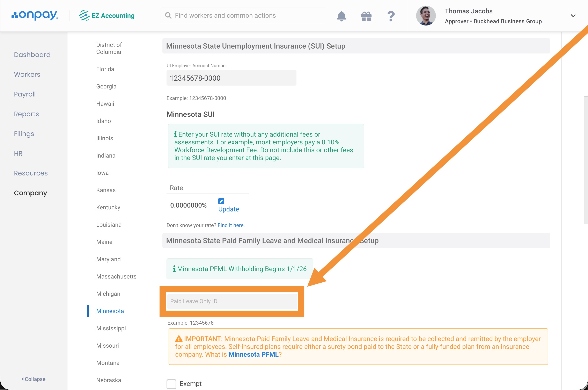This screenshot has width=588, height=390.
Task: Click the help question mark icon
Action: pos(391,16)
